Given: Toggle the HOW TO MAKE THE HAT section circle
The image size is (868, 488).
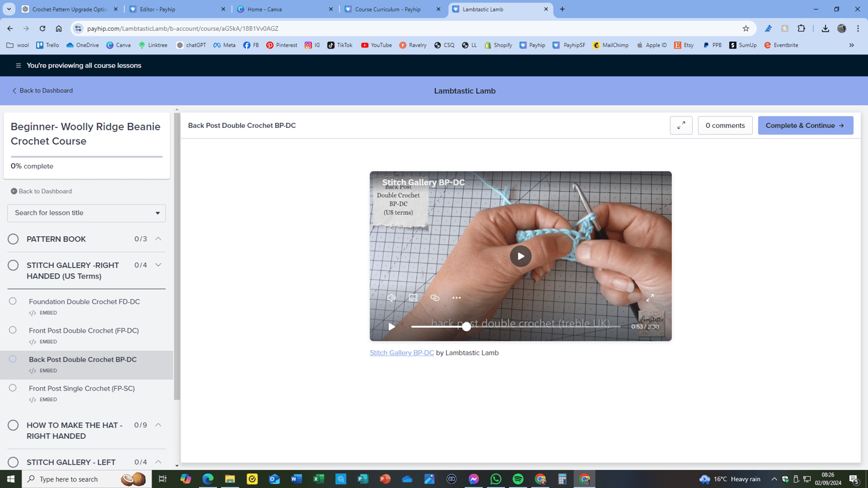Looking at the screenshot, I should (x=13, y=425).
